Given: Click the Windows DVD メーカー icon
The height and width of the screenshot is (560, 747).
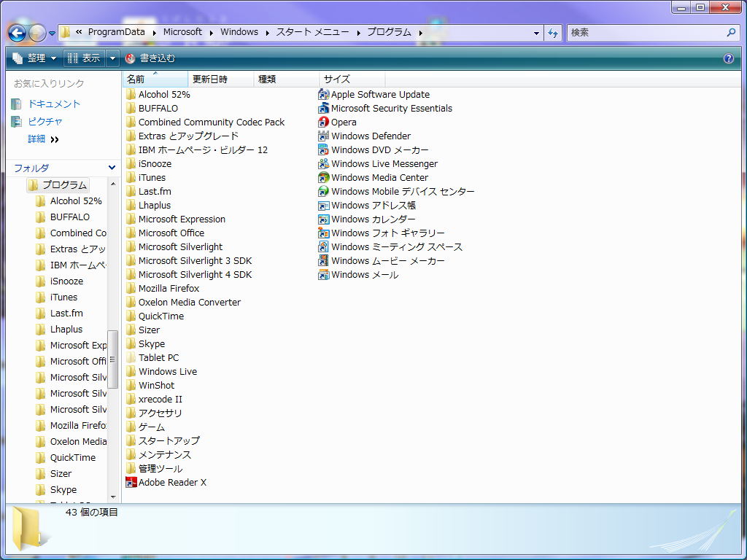Looking at the screenshot, I should pos(323,149).
